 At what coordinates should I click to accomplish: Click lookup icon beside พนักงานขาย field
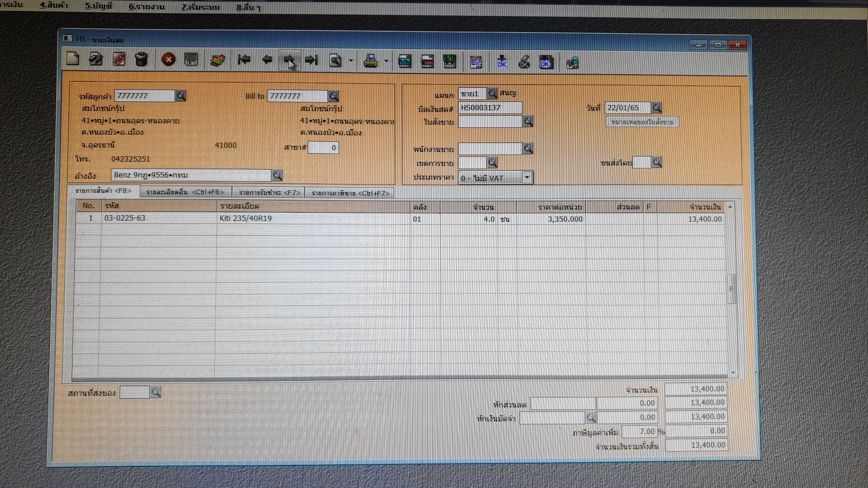[528, 149]
